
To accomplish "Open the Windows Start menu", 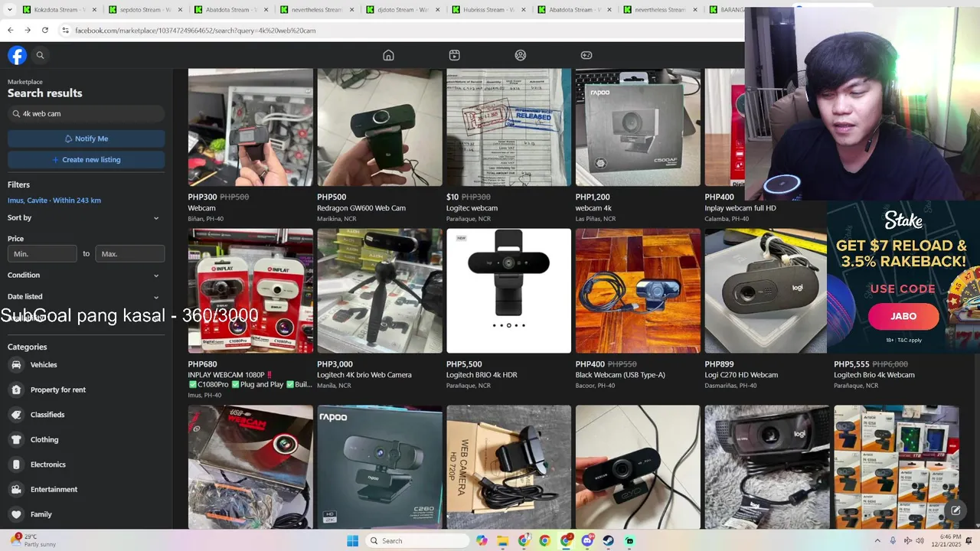I will pyautogui.click(x=352, y=541).
